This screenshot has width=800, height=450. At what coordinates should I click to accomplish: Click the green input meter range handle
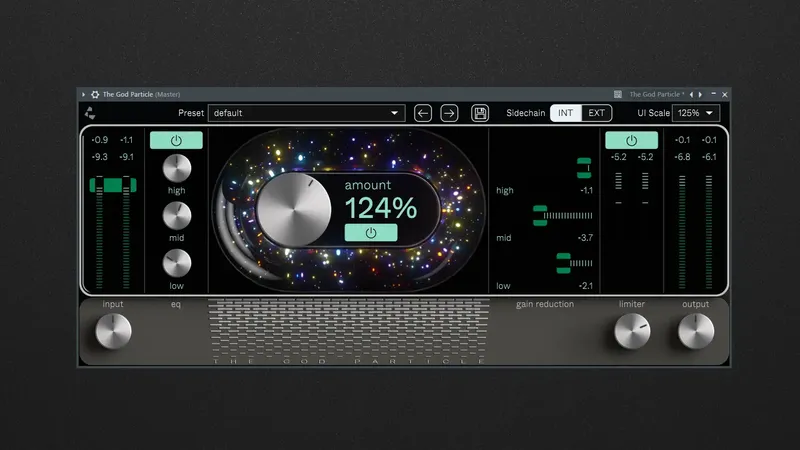(113, 185)
